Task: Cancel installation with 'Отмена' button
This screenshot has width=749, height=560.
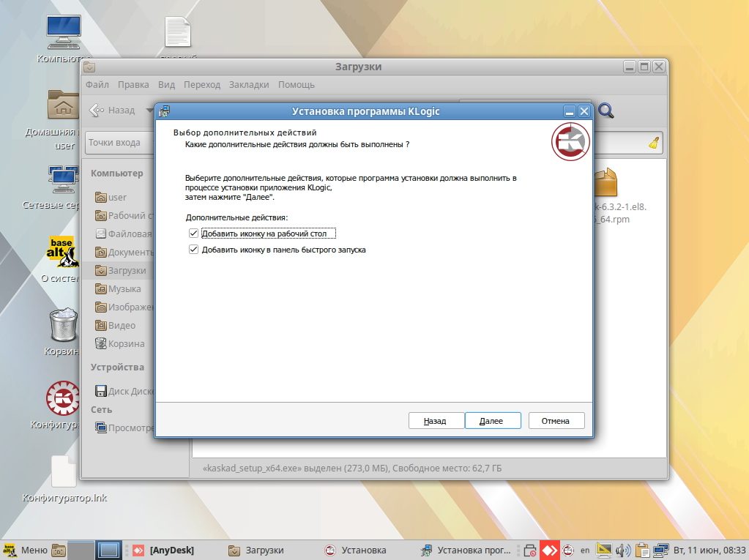Action: [555, 421]
